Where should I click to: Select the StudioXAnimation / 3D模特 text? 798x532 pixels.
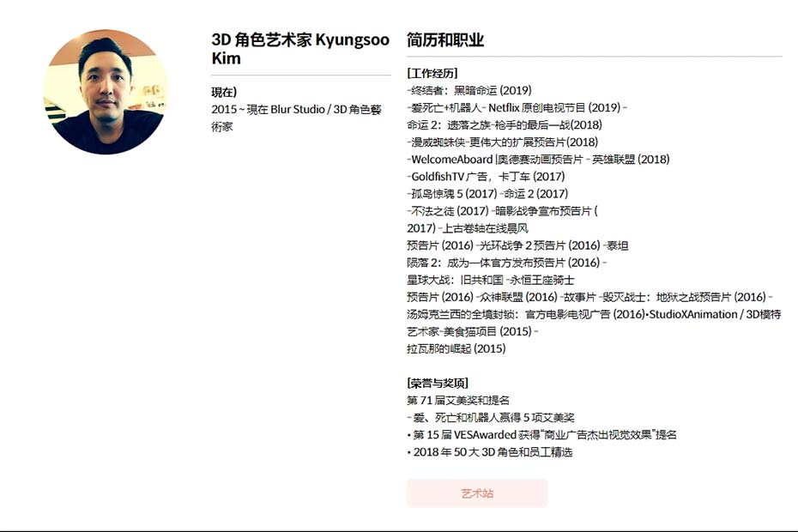pyautogui.click(x=715, y=315)
